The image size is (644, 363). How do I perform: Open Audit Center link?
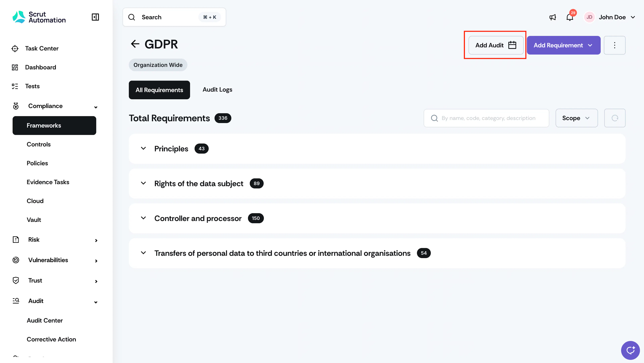coord(45,321)
